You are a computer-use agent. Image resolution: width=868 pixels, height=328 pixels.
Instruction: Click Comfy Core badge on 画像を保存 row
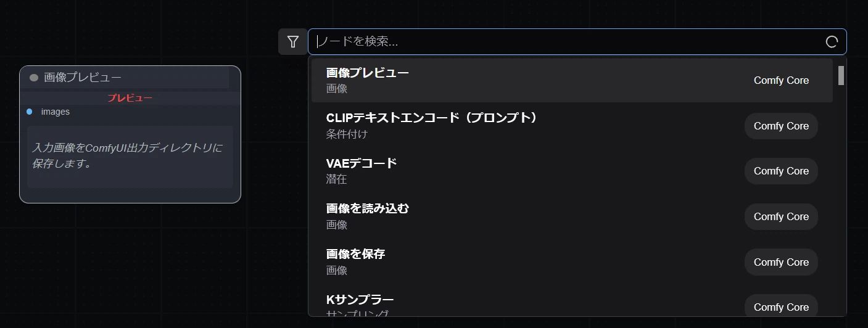[x=781, y=262]
